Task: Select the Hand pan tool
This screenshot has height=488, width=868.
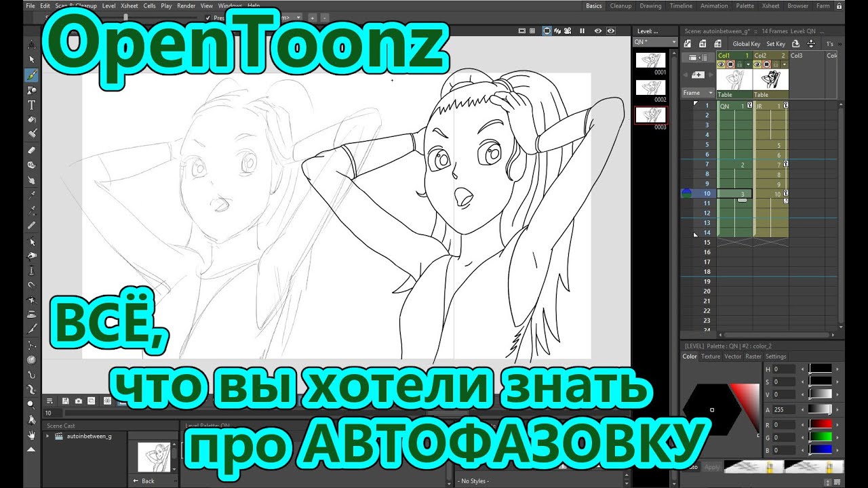Action: (31, 434)
